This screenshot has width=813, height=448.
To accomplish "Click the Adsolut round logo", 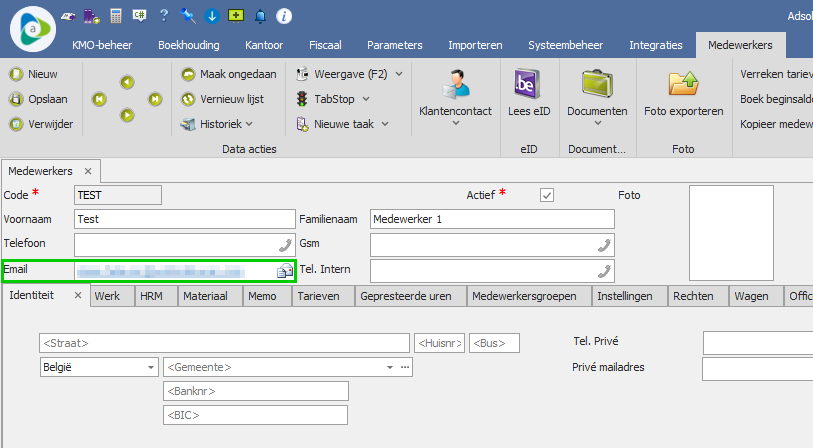I will 33,29.
